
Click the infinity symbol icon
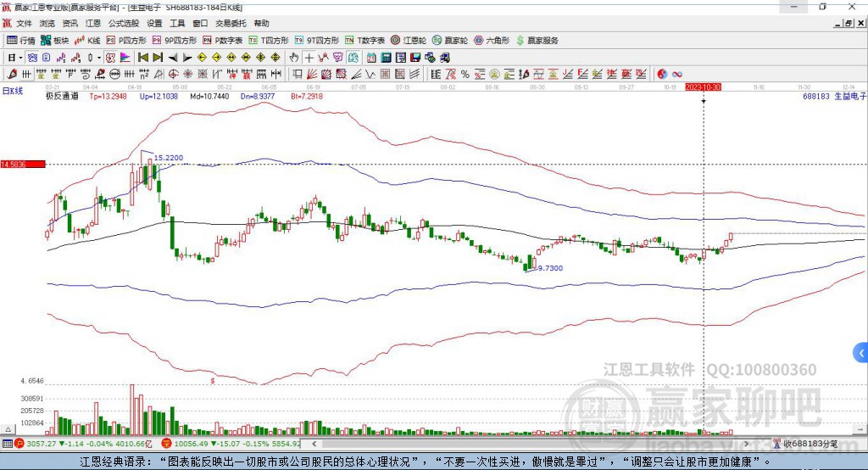(x=676, y=75)
